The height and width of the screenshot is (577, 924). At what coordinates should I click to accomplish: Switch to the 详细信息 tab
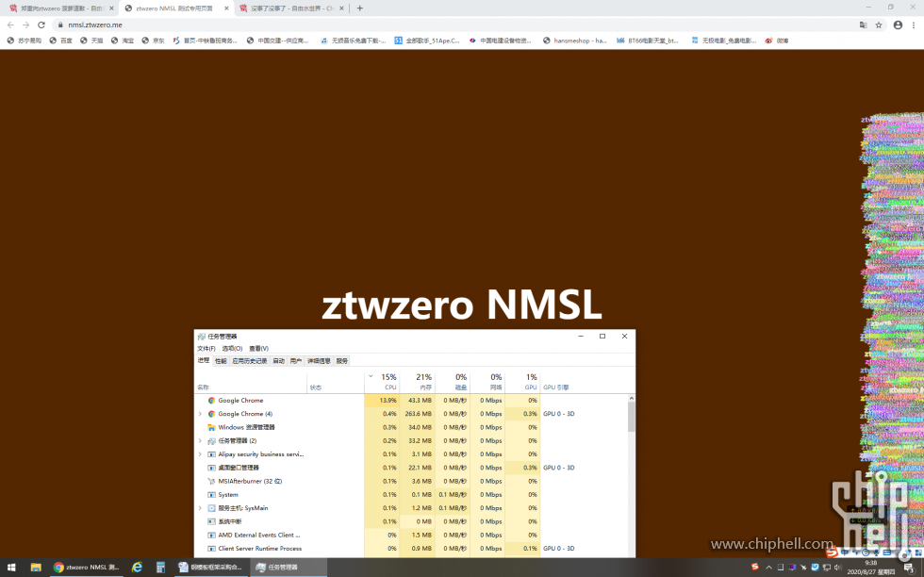click(x=319, y=361)
